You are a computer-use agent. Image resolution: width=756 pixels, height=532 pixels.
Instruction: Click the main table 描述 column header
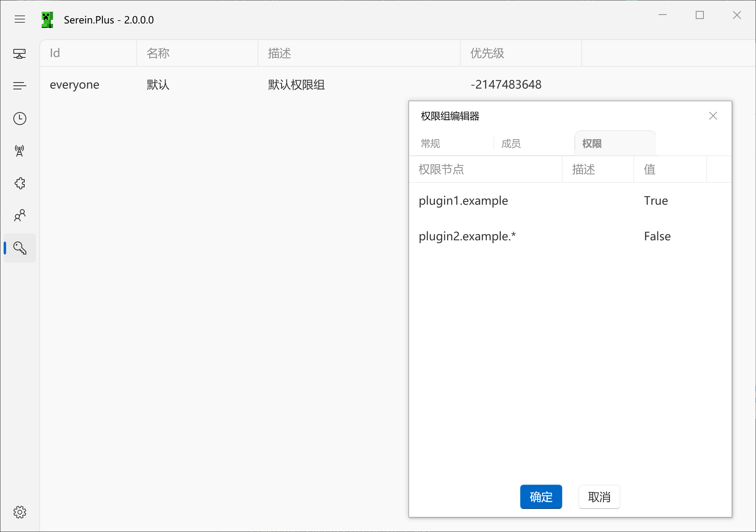click(x=359, y=53)
